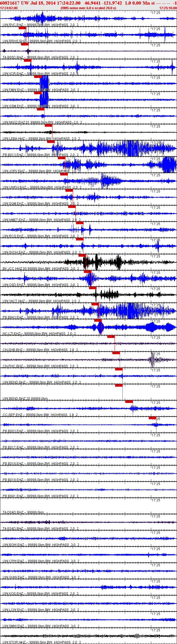Click the TA.E04D.BHZ station label

tap(41, 529)
